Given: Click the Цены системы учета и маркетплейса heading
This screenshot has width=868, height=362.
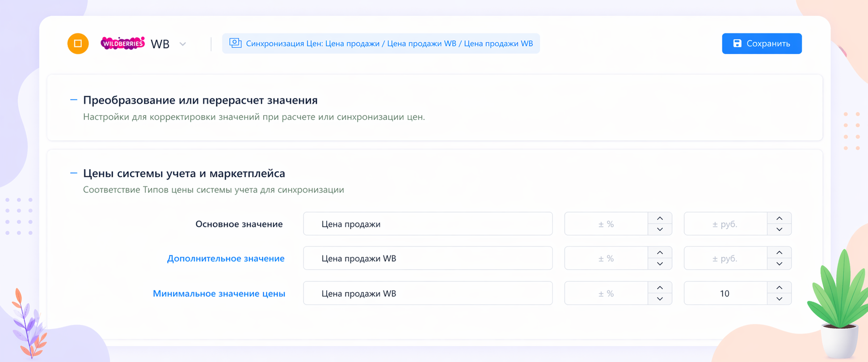Looking at the screenshot, I should [x=184, y=173].
